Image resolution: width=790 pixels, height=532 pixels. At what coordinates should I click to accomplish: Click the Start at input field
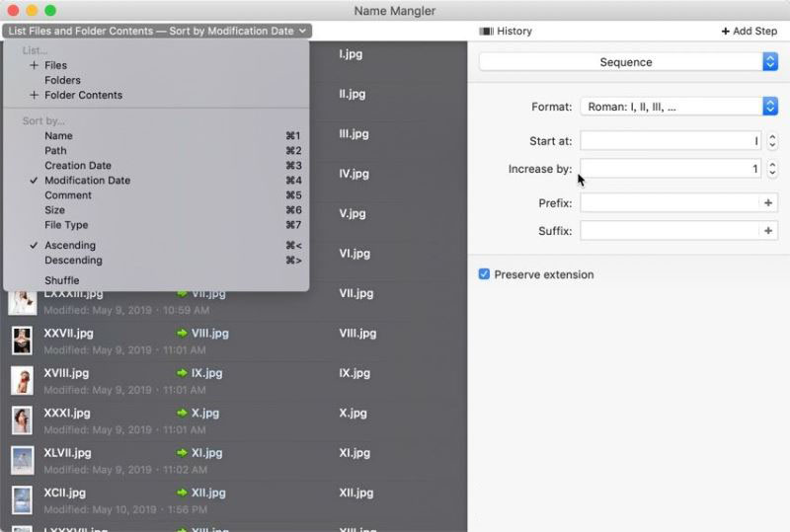pos(671,141)
